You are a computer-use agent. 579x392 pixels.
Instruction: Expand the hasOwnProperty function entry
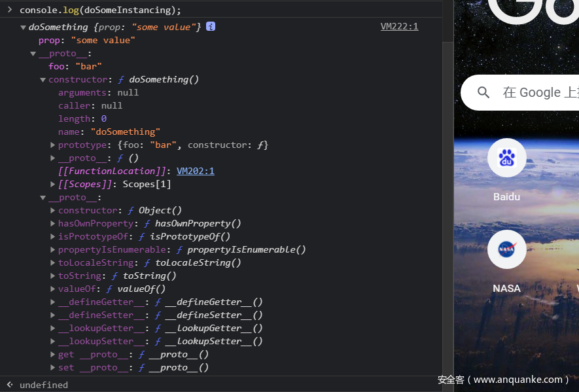53,224
